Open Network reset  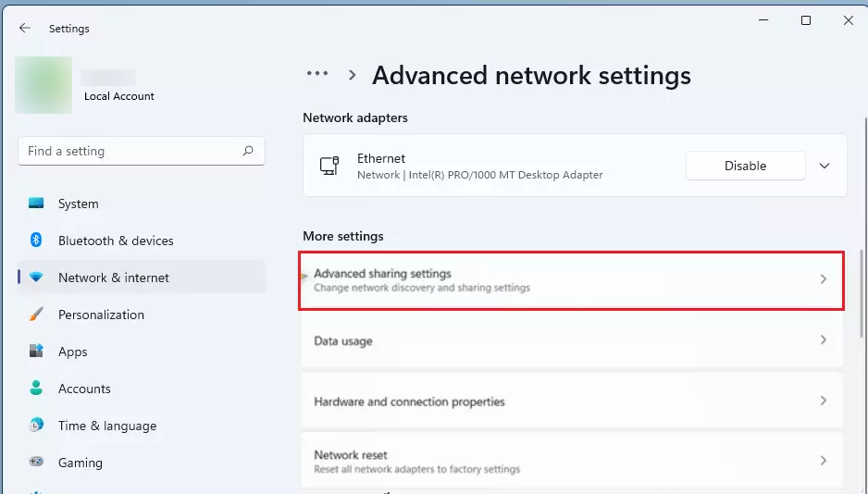[x=572, y=462]
